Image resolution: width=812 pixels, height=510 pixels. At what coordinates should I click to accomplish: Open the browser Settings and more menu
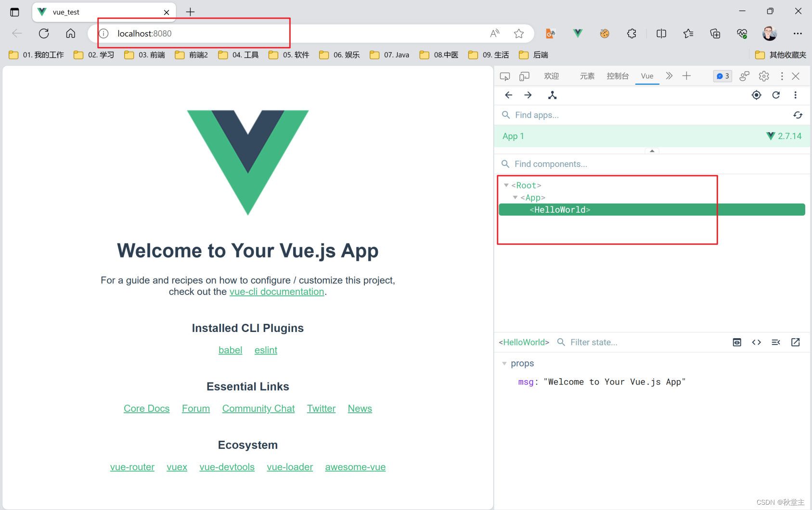798,33
